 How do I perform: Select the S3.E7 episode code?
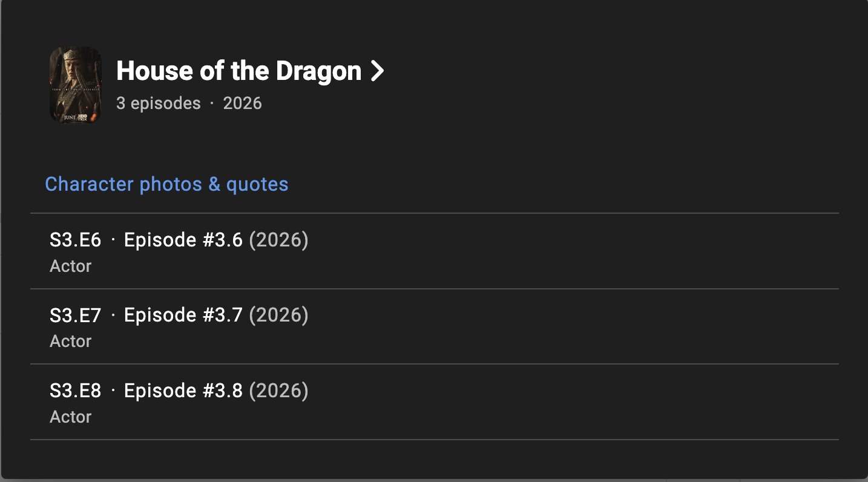pos(75,315)
